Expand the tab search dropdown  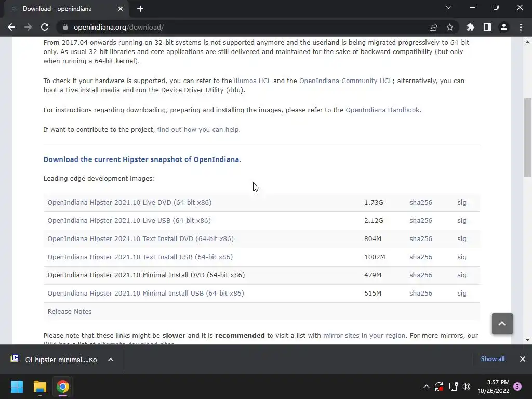[x=448, y=7]
